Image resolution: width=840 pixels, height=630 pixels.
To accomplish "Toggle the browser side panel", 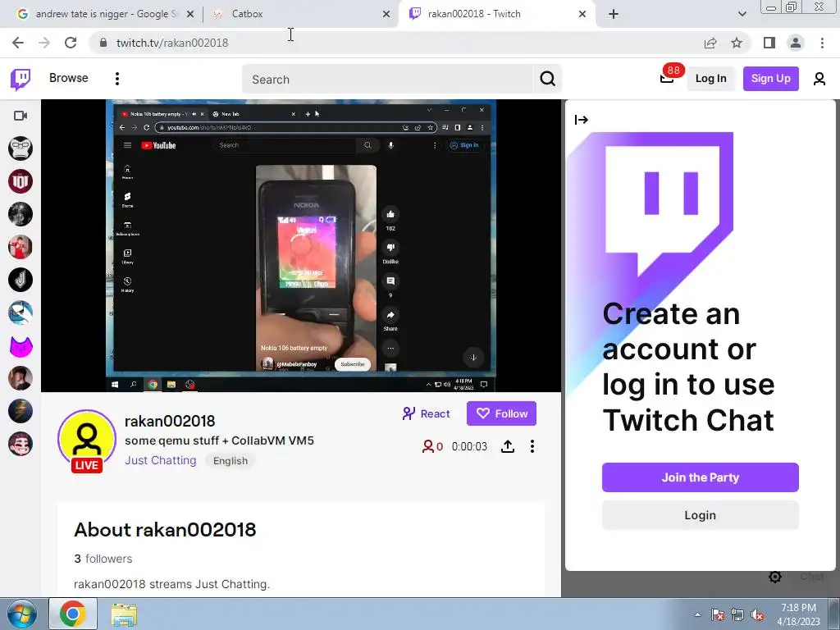I will 769,43.
